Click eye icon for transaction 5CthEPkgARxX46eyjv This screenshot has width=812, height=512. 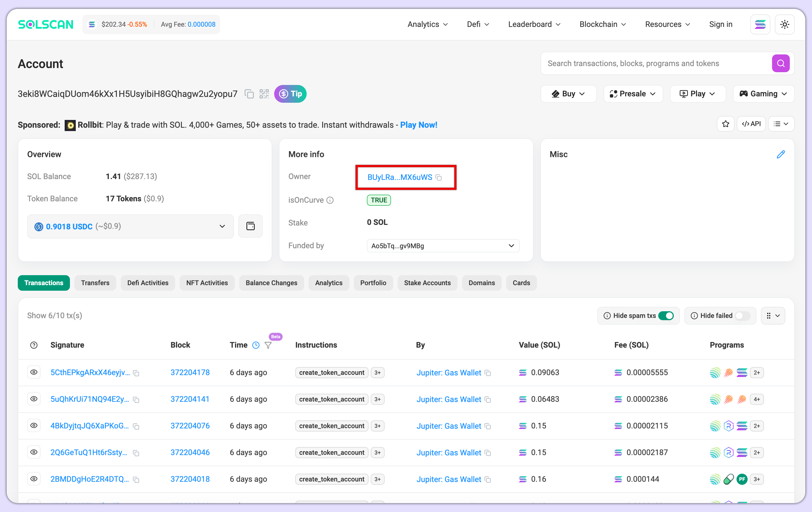click(x=34, y=372)
